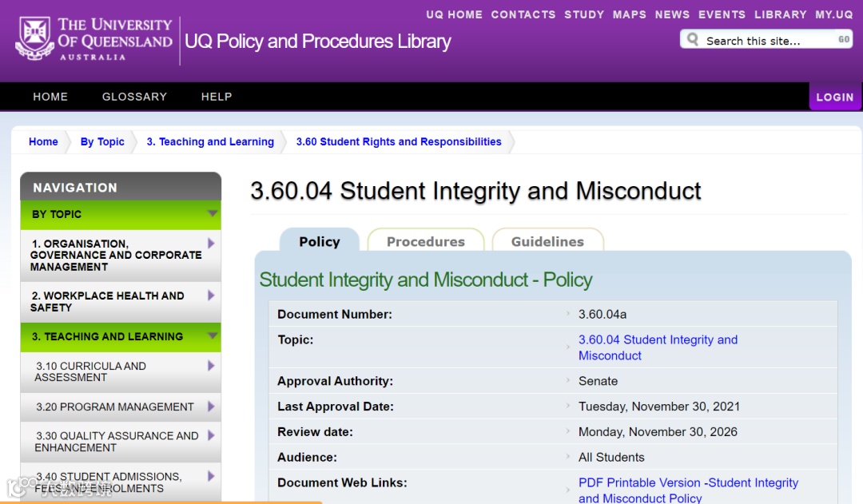Click the University of Queensland logo
This screenshot has height=504, width=863.
tap(94, 38)
